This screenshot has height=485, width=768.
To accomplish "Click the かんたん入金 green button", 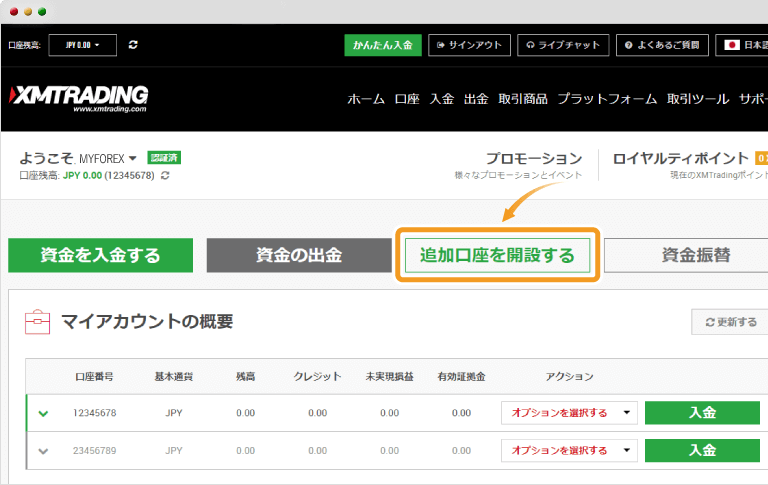I will [383, 45].
